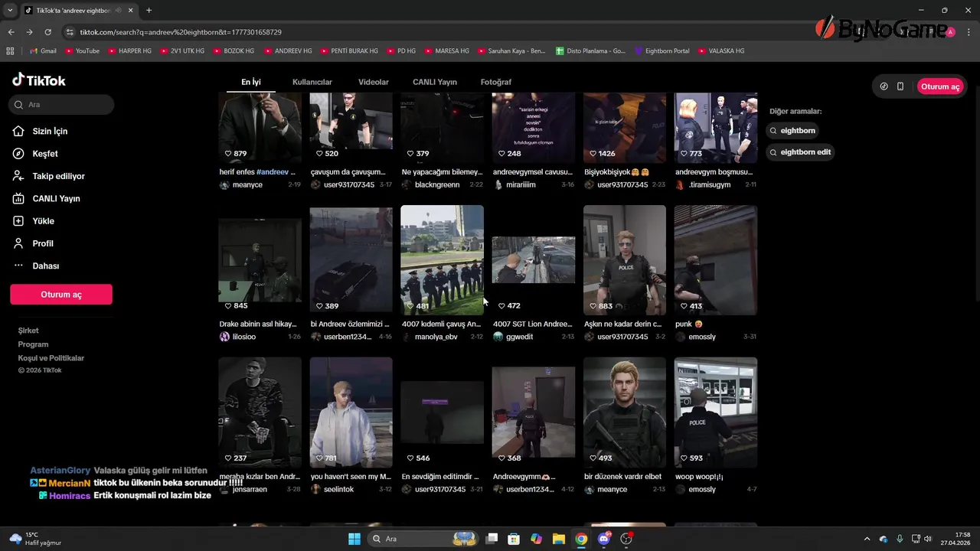Viewport: 980px width, 551px height.
Task: Go back in browser history
Action: 11,32
